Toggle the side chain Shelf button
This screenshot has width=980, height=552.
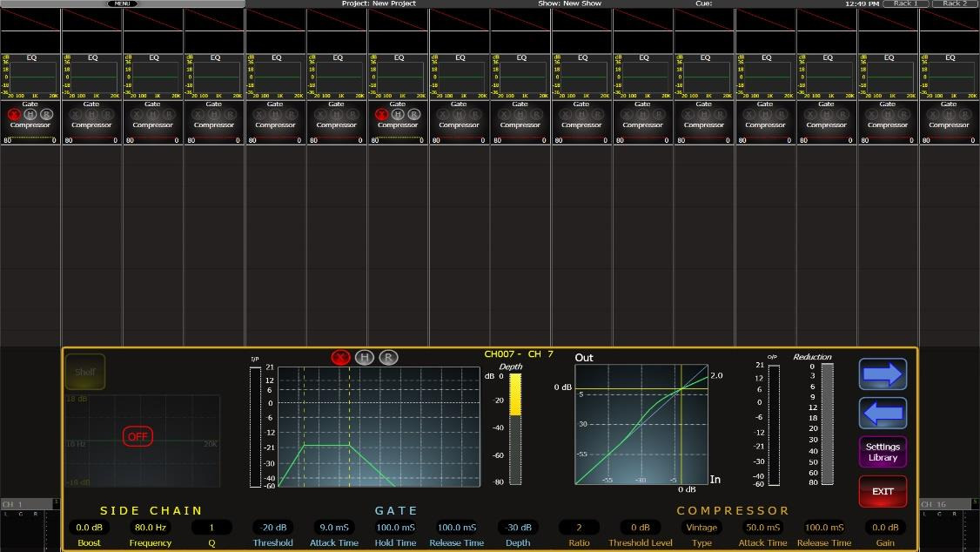pos(85,372)
